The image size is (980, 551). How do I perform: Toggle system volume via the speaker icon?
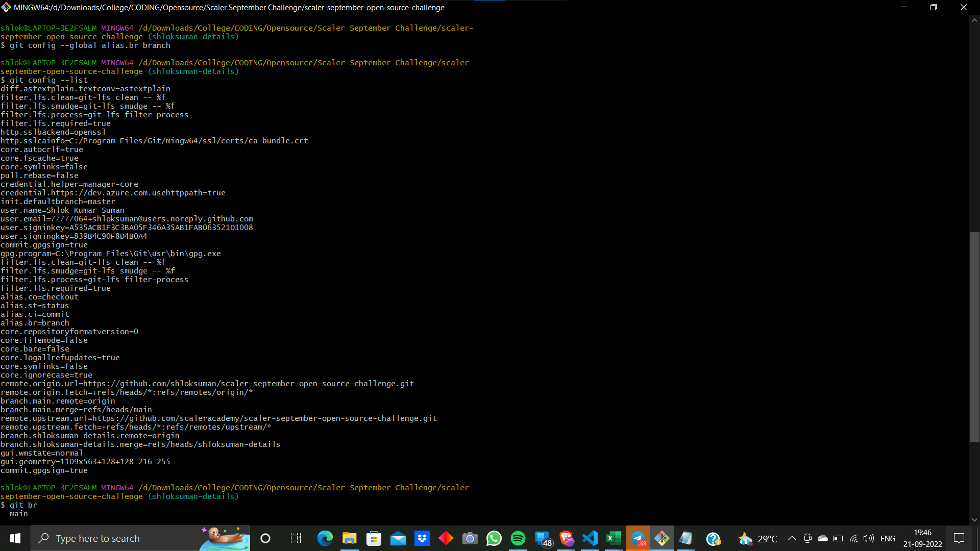pyautogui.click(x=868, y=538)
